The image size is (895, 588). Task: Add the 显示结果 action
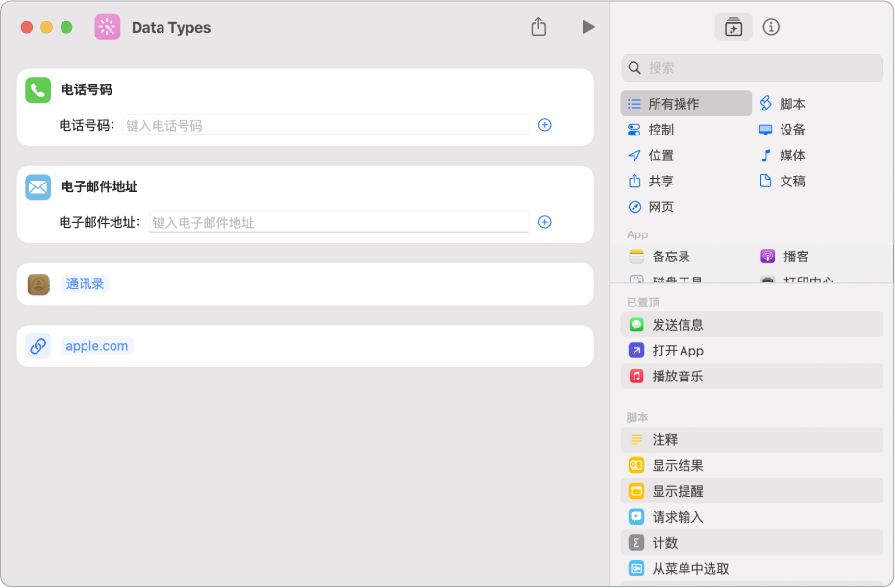pyautogui.click(x=752, y=465)
